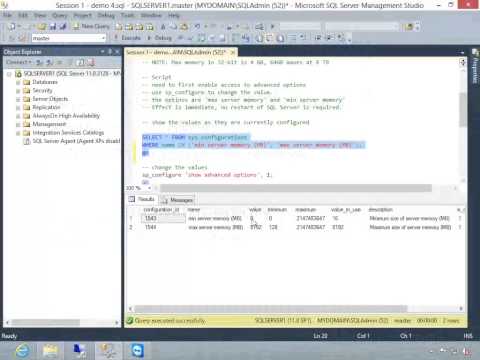Screen dimensions: 480x360
Task: Expand the Management folder
Action: (18, 124)
